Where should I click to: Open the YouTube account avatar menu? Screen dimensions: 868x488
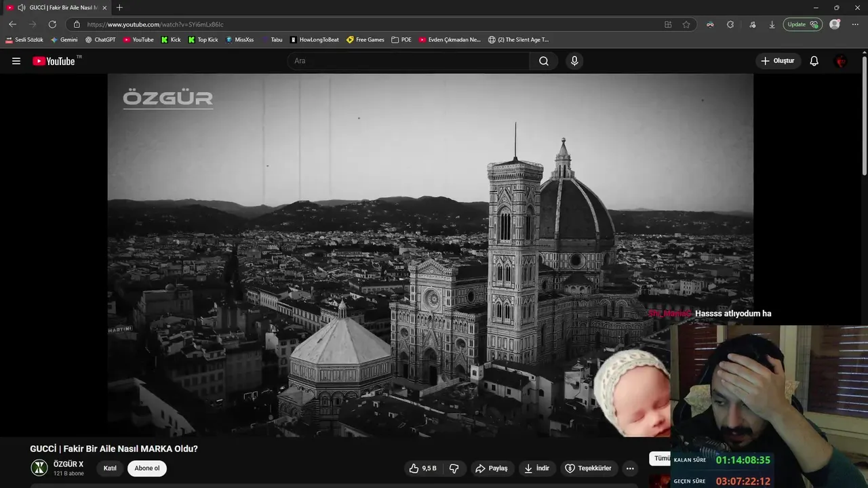[x=841, y=61]
